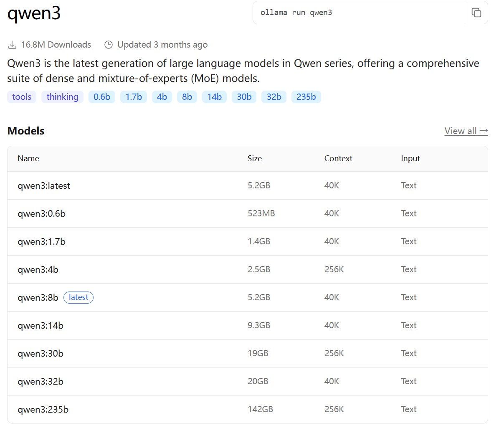Image resolution: width=504 pixels, height=426 pixels.
Task: Select the 30b size tag
Action: point(244,97)
